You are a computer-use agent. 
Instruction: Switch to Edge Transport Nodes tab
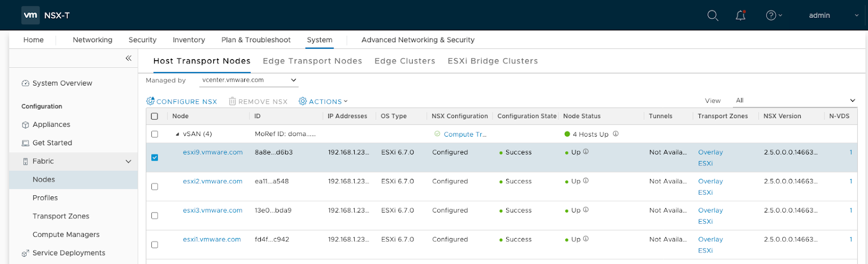point(312,61)
